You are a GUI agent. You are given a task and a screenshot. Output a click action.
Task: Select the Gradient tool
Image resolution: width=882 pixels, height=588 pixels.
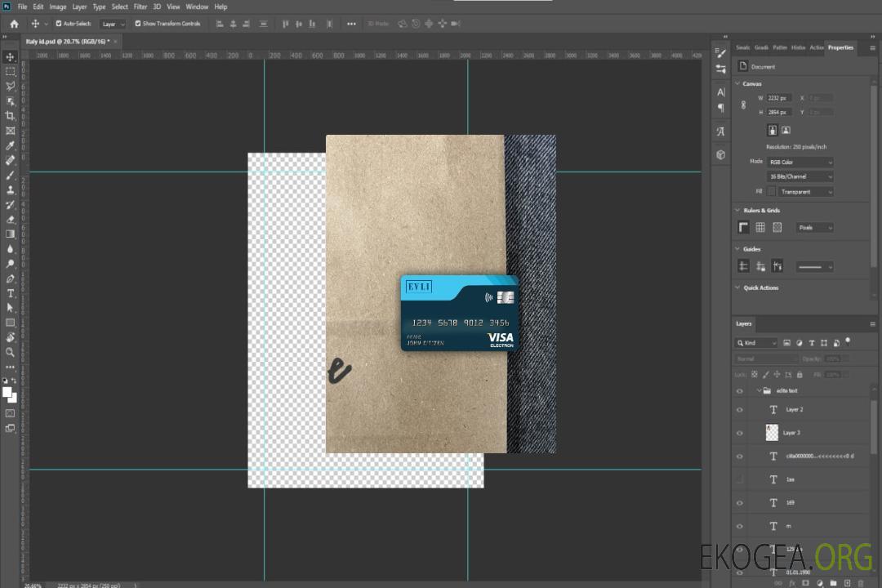(x=10, y=234)
